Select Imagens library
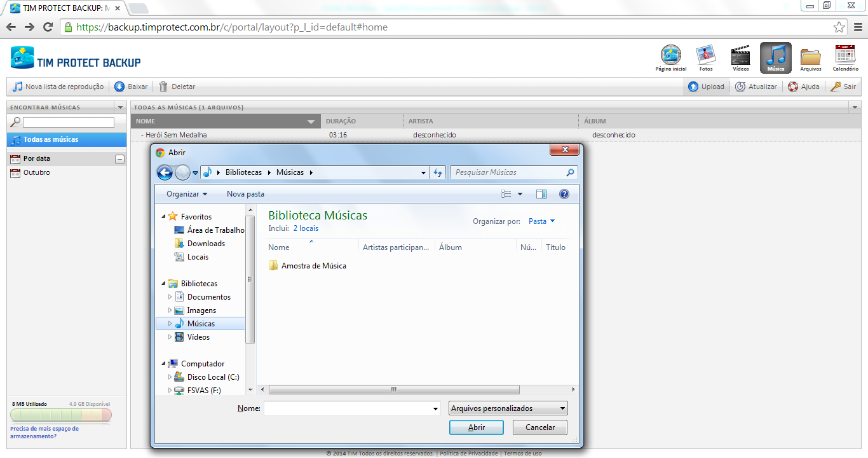The width and height of the screenshot is (868, 458). [195, 310]
